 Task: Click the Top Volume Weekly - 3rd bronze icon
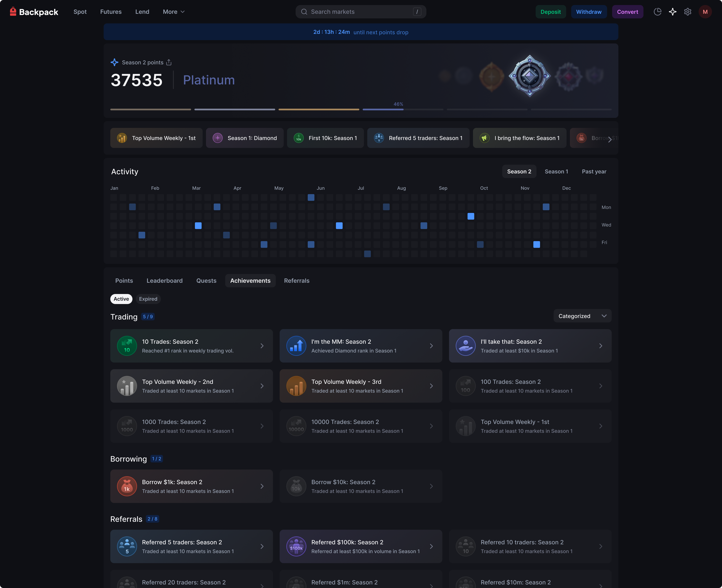pyautogui.click(x=296, y=386)
